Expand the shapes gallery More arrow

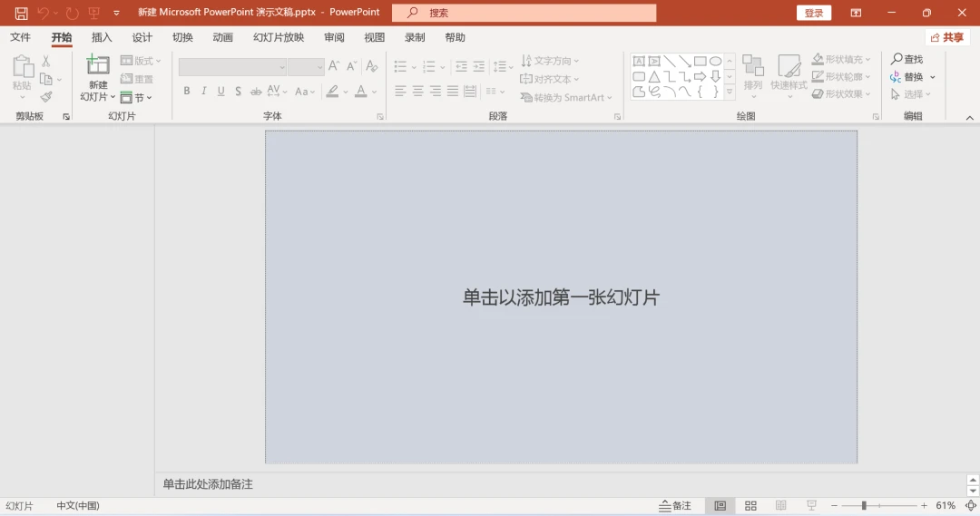pyautogui.click(x=730, y=92)
